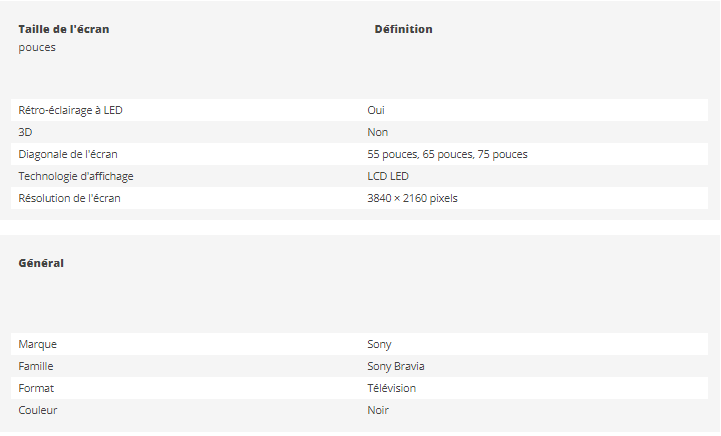Select the 'Marque' row label

point(37,344)
